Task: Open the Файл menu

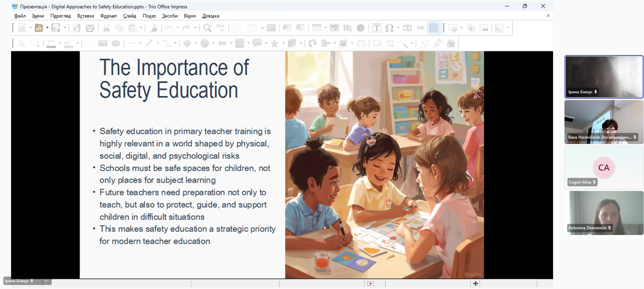Action: 20,16
